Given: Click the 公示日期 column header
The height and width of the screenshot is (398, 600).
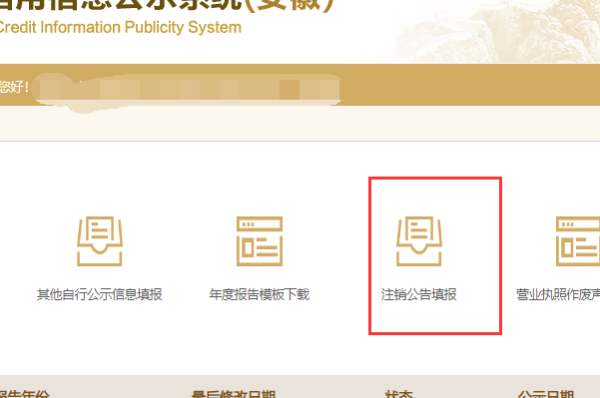Looking at the screenshot, I should [546, 394].
